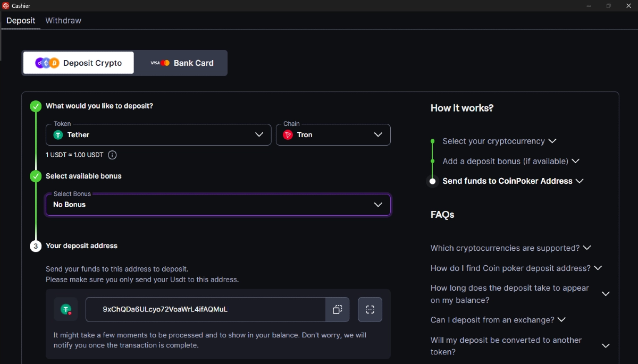Click the exchange rate info icon
The height and width of the screenshot is (364, 638).
tap(112, 155)
